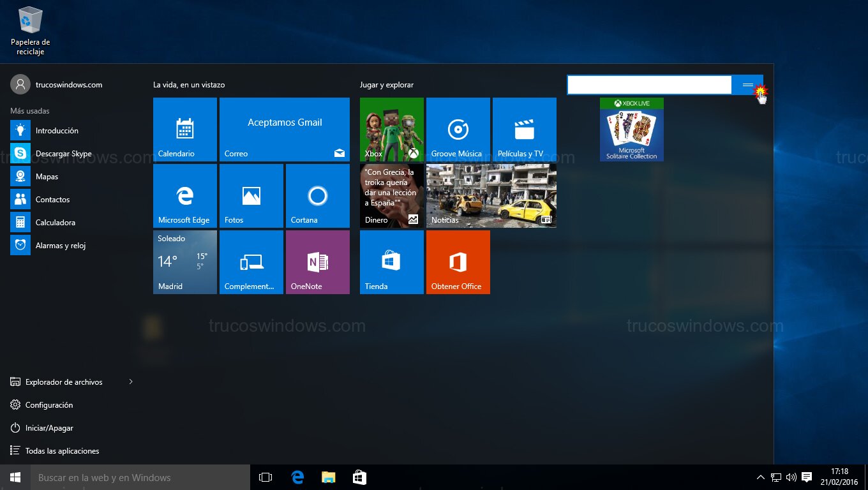
Task: Open Calculadora from most used list
Action: pyautogui.click(x=55, y=223)
